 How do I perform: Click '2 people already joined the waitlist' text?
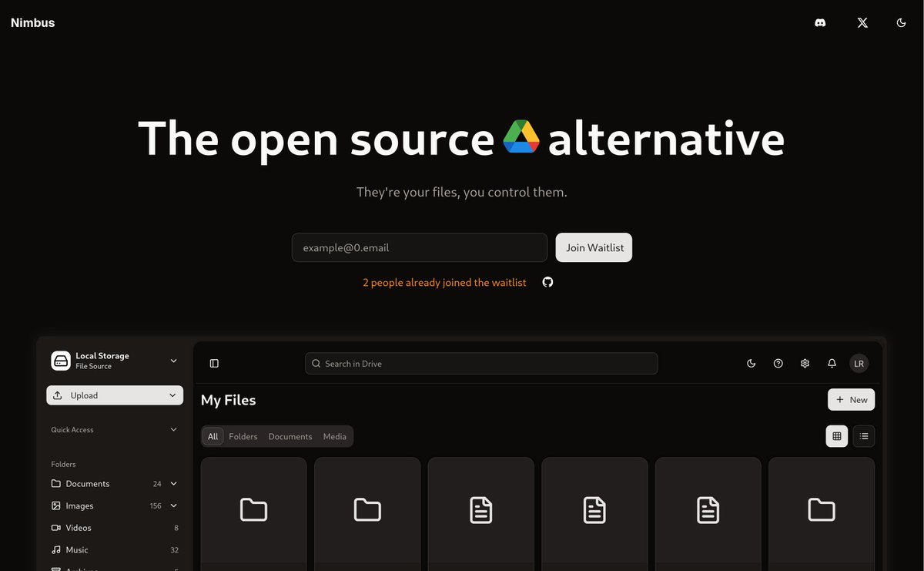pyautogui.click(x=444, y=283)
